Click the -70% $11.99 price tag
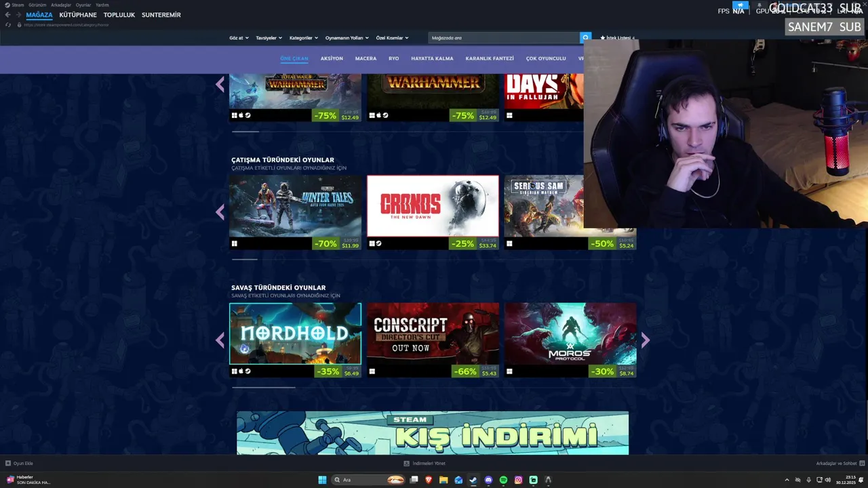Viewport: 868px width, 488px height. (337, 243)
